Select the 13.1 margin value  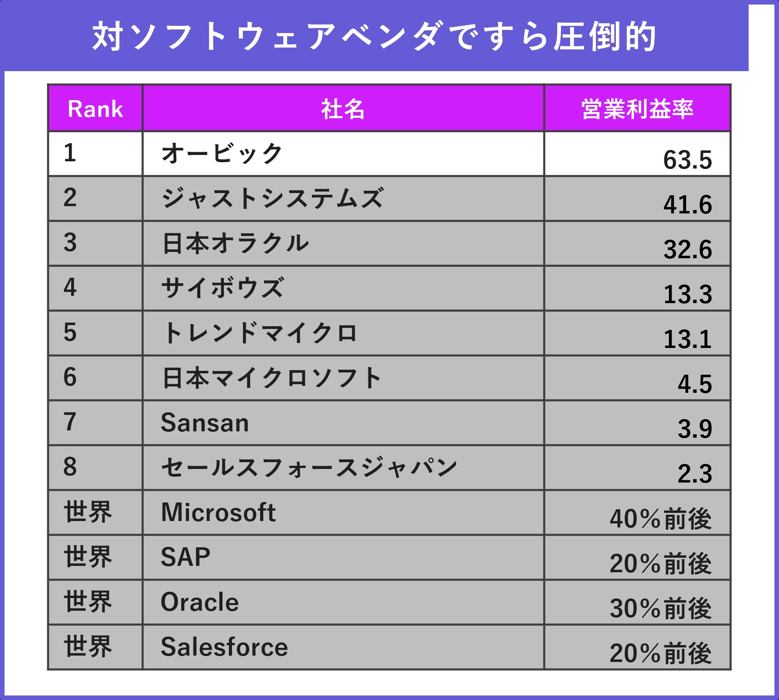[x=687, y=339]
